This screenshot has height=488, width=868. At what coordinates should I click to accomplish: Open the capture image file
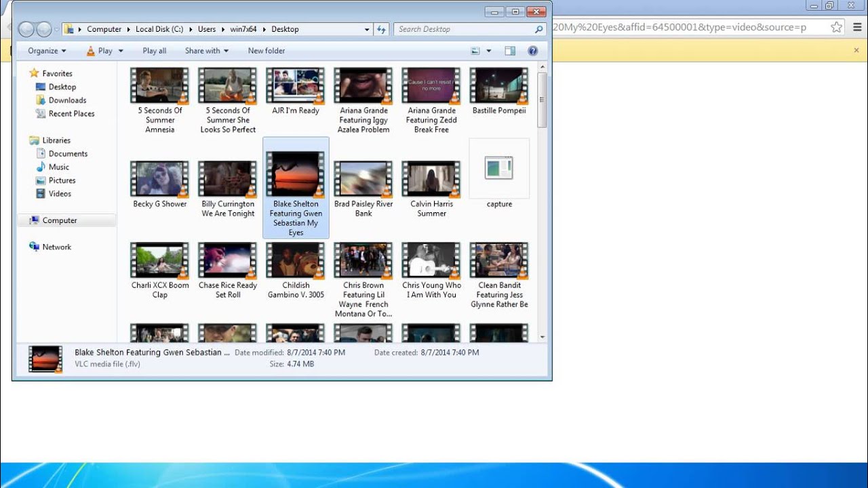point(499,175)
